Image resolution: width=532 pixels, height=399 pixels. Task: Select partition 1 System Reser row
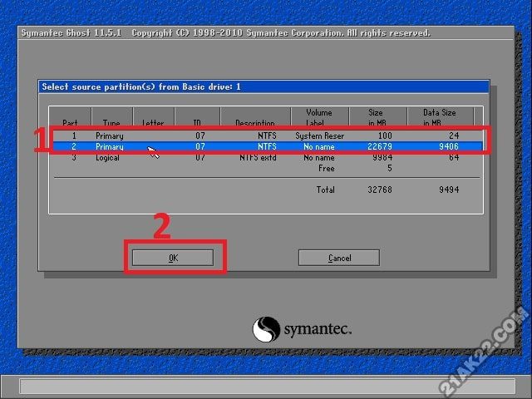[268, 135]
